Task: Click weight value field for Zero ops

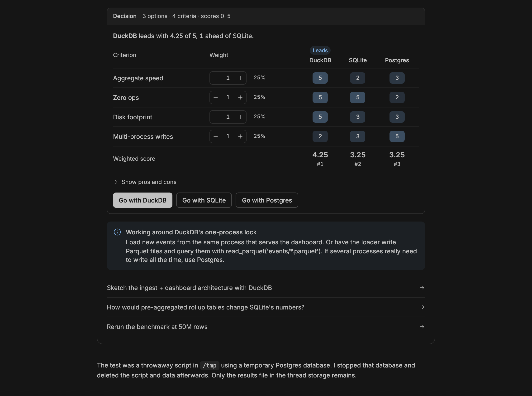Action: click(x=228, y=97)
